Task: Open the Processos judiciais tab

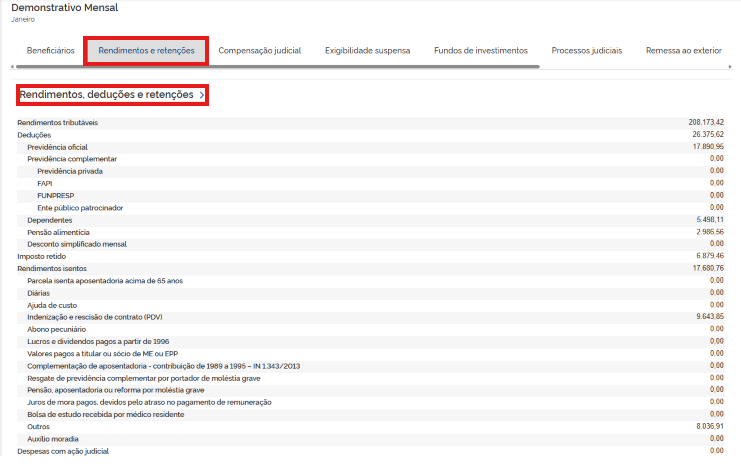Action: (586, 51)
